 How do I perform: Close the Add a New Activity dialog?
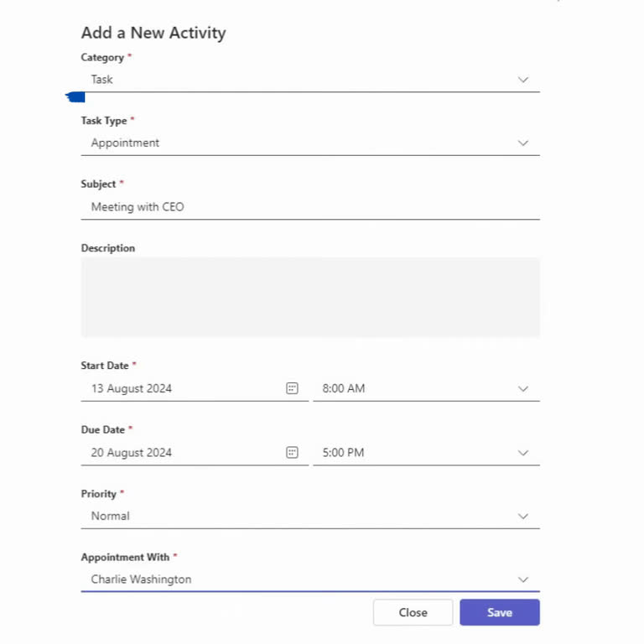click(413, 612)
